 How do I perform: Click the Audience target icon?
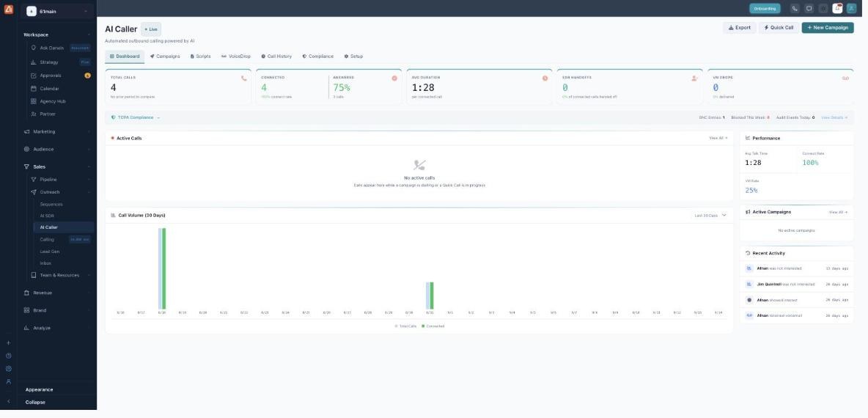pyautogui.click(x=26, y=149)
